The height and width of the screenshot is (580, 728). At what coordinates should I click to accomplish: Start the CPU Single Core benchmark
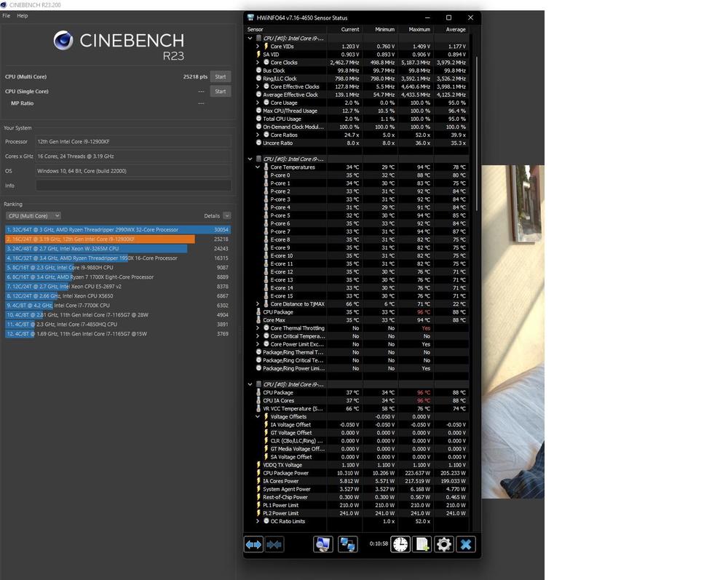pyautogui.click(x=220, y=92)
